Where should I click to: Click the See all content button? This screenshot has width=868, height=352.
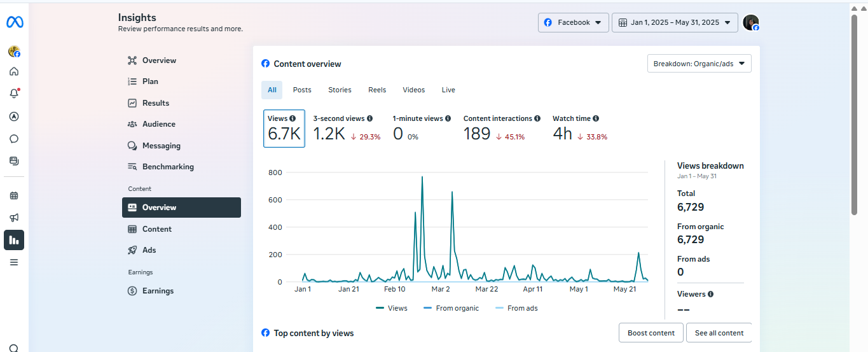[x=719, y=333]
